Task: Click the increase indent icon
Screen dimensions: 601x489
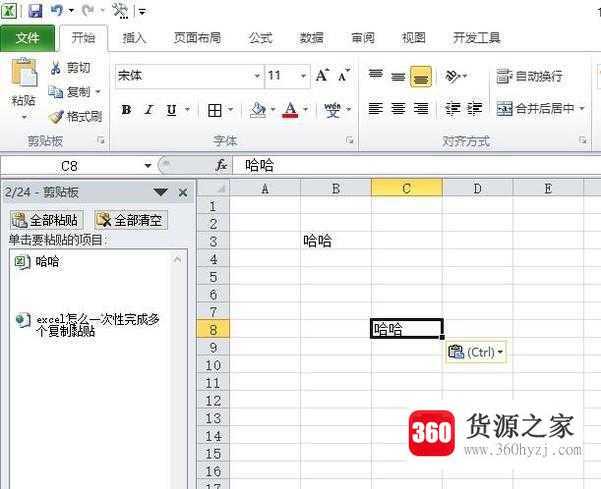Action: pyautogui.click(x=475, y=109)
